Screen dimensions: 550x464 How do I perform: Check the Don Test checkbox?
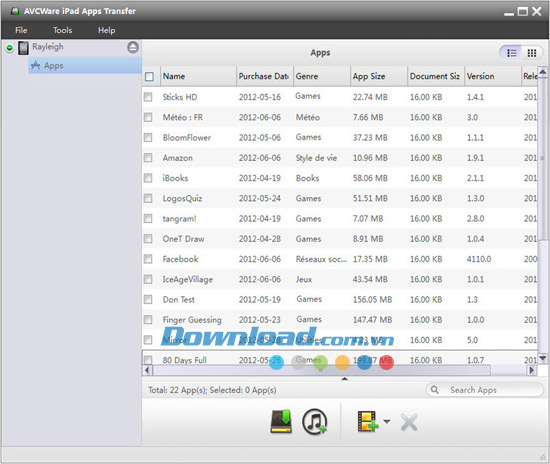coord(148,300)
